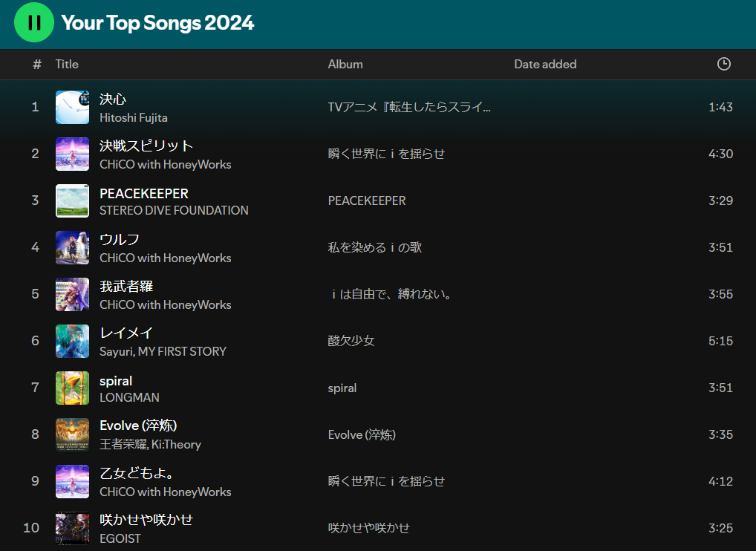Click track number 6
This screenshot has height=551, width=756.
pyautogui.click(x=35, y=341)
